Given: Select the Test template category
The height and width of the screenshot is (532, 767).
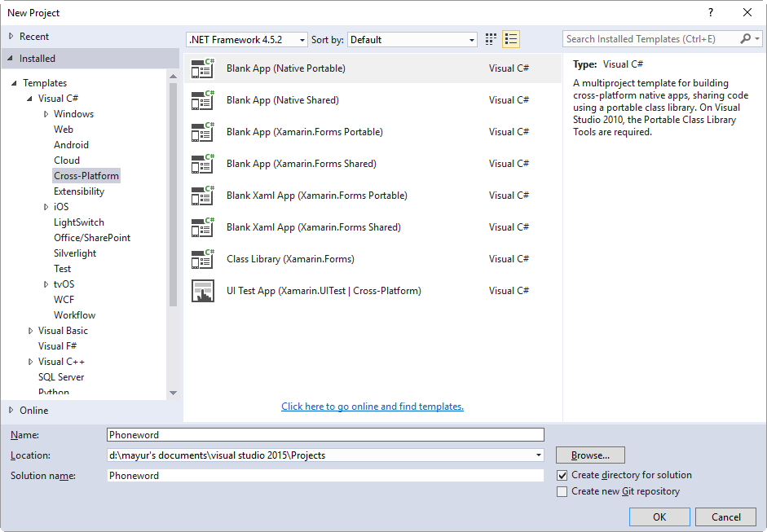Looking at the screenshot, I should pos(62,269).
